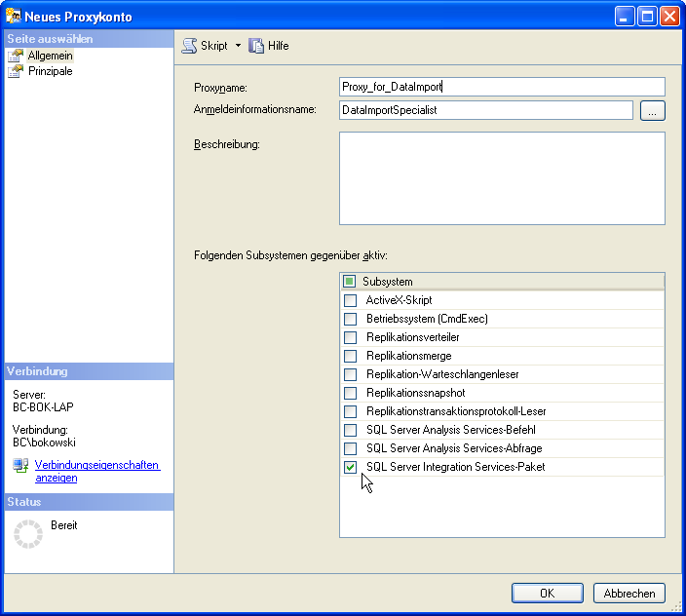Viewport: 686px width, 616px height.
Task: Check Replikationstransaktionsprotokoll-Leser checkbox
Action: pyautogui.click(x=350, y=411)
